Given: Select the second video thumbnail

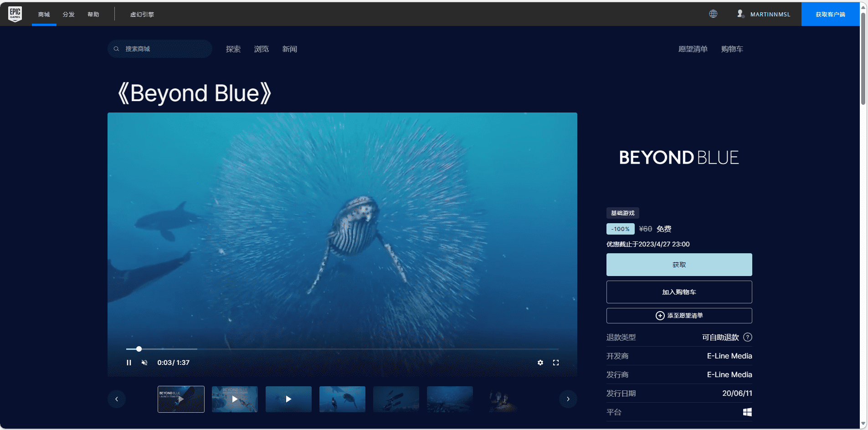Looking at the screenshot, I should coord(235,399).
